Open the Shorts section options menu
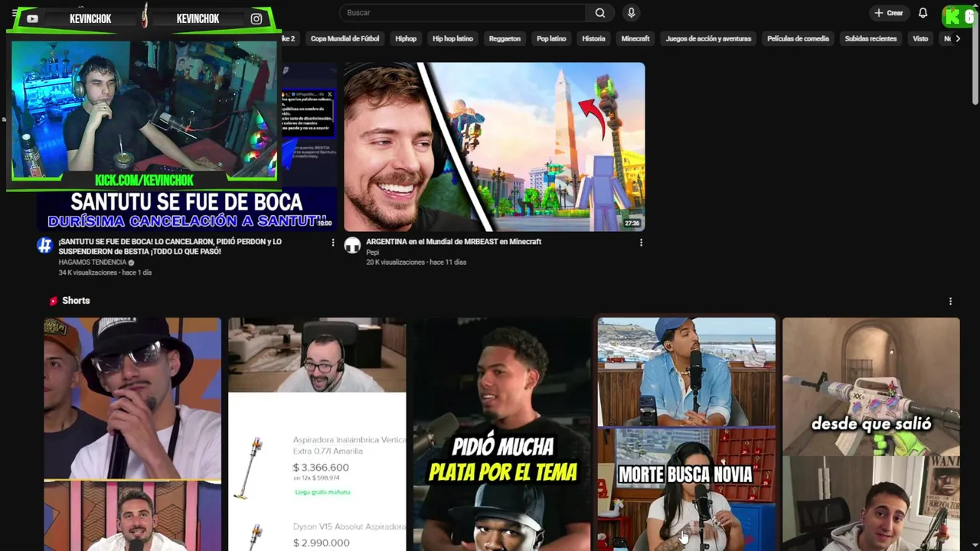 [x=950, y=302]
